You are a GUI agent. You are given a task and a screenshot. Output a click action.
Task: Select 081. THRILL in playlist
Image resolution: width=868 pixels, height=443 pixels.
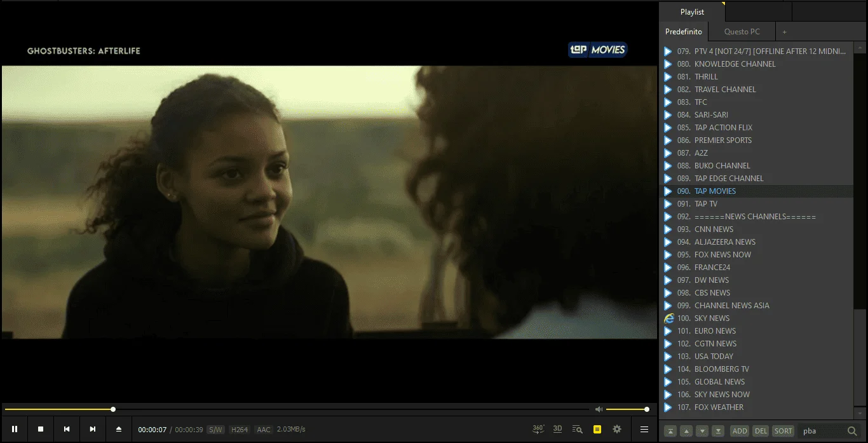click(x=756, y=77)
